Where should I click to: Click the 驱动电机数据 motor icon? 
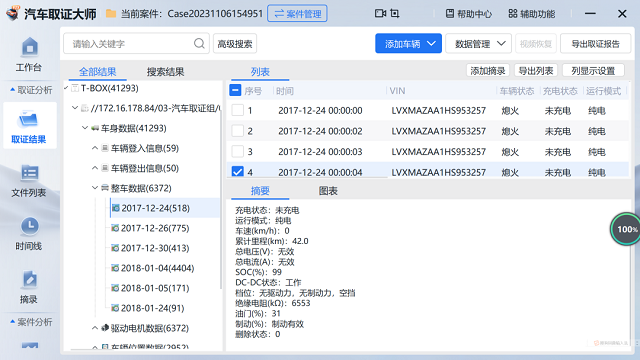(x=105, y=328)
